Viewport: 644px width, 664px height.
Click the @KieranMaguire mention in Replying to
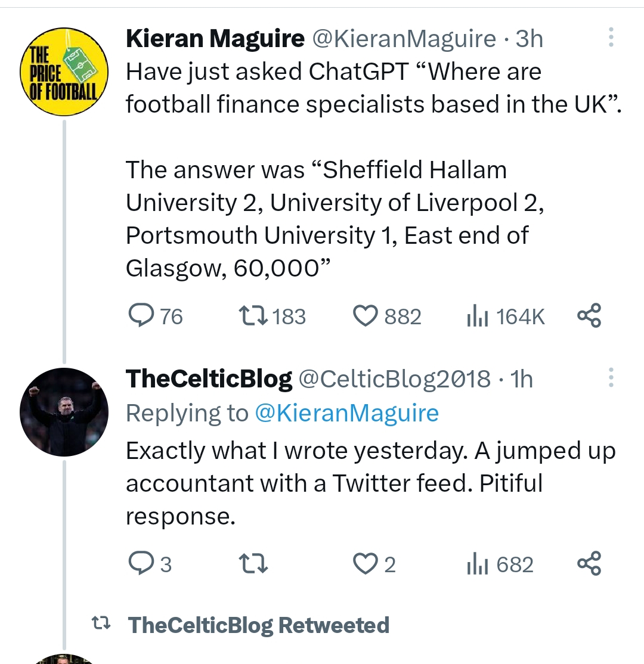tap(346, 413)
